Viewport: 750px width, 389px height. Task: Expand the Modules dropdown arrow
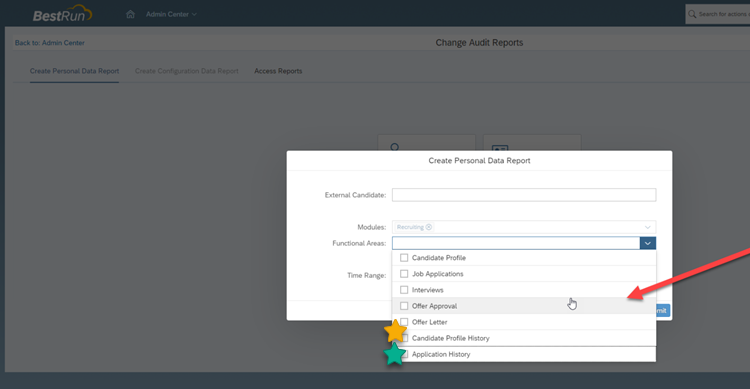point(647,227)
